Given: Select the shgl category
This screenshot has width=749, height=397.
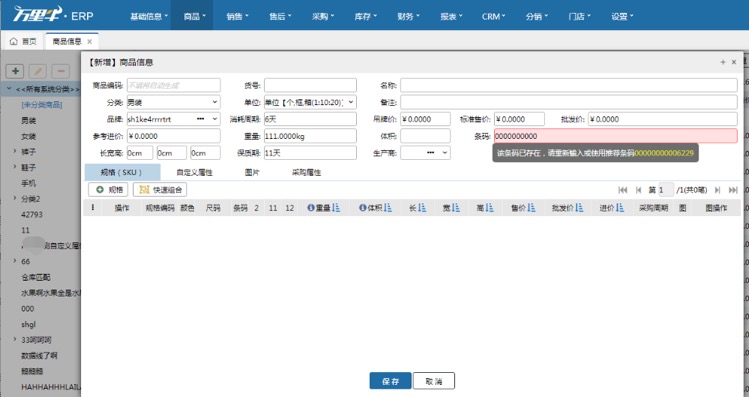Looking at the screenshot, I should (29, 324).
